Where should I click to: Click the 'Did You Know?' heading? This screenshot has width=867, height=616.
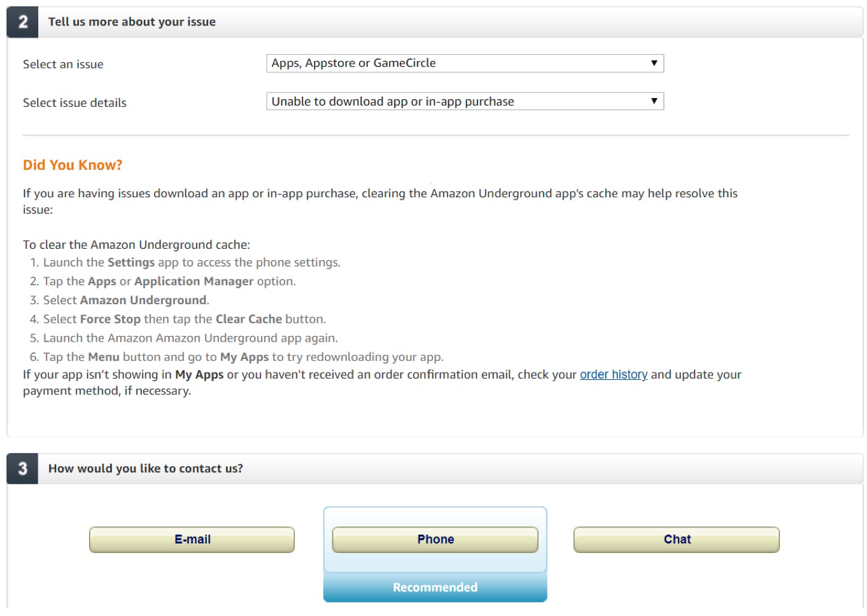coord(73,165)
